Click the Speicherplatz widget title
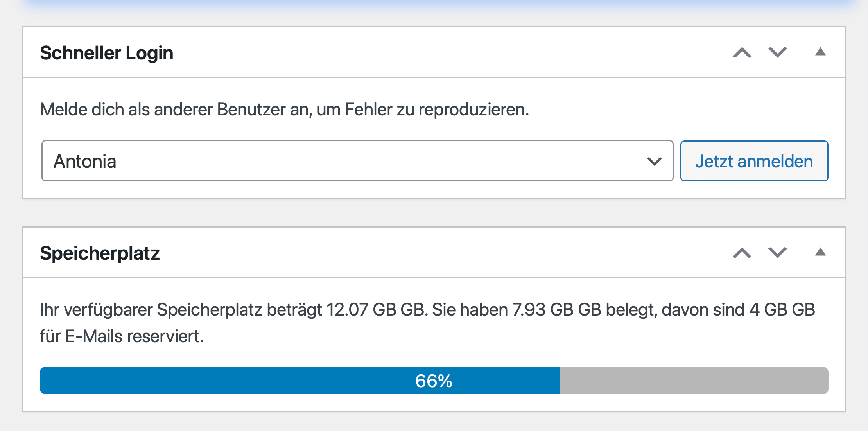The width and height of the screenshot is (868, 431). click(100, 253)
